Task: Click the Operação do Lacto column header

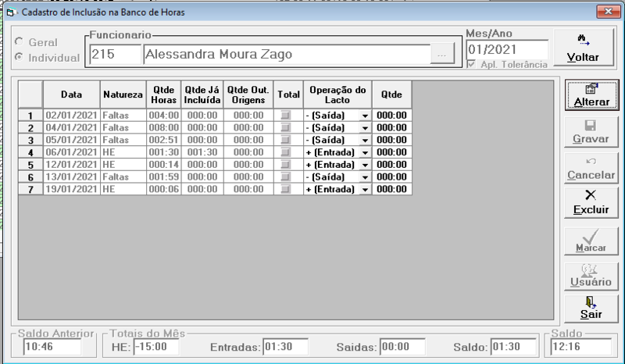Action: pyautogui.click(x=337, y=95)
